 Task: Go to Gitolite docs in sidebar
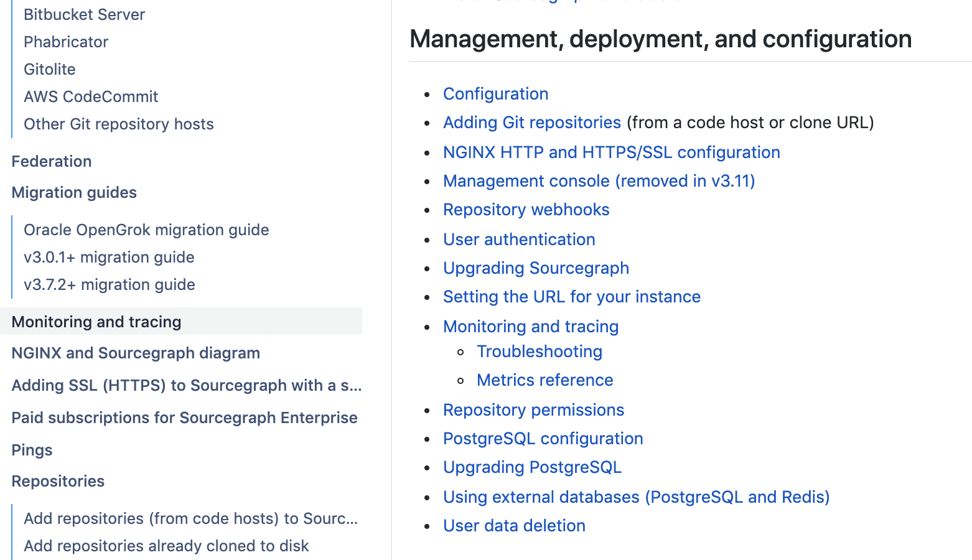[x=50, y=69]
